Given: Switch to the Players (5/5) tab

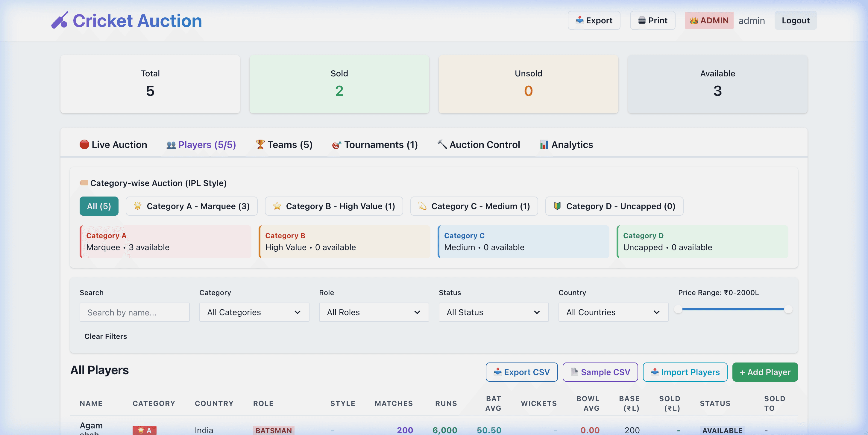Looking at the screenshot, I should point(201,145).
